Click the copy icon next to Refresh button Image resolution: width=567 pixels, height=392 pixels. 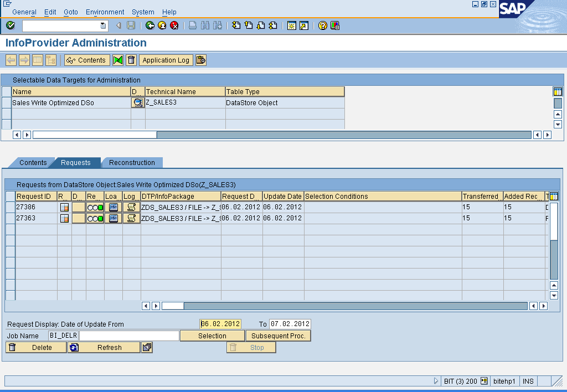[147, 347]
